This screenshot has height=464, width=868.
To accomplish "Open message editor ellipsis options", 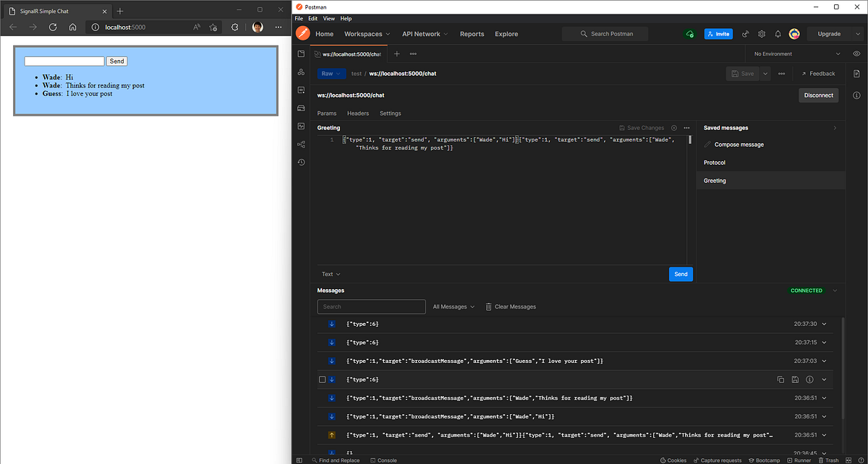I will point(686,128).
